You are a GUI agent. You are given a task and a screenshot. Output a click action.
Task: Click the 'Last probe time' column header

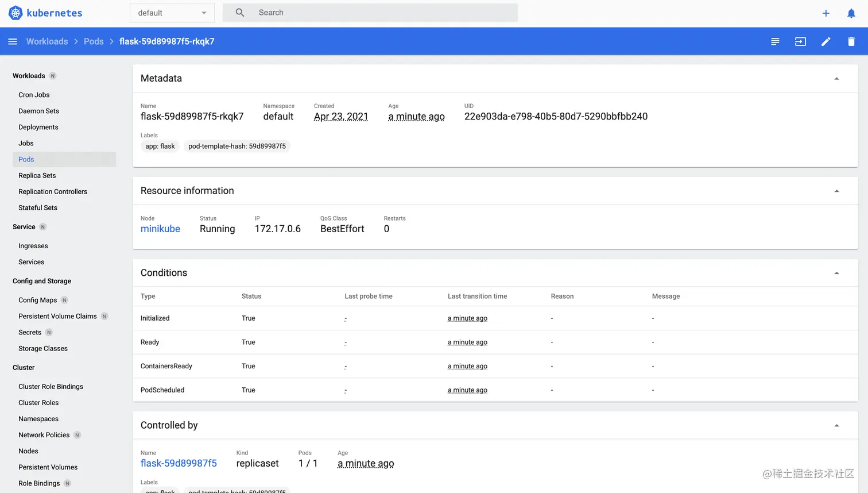(x=369, y=296)
